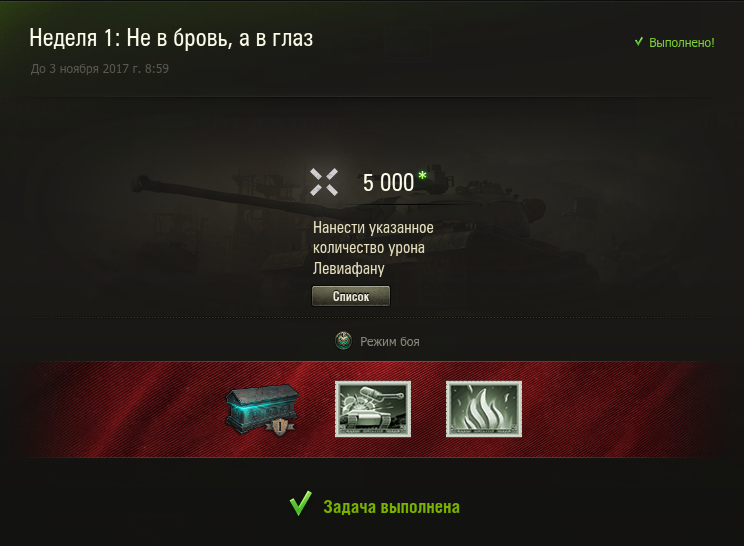The image size is (744, 546).
Task: Click the round battle mode icon
Action: 343,341
